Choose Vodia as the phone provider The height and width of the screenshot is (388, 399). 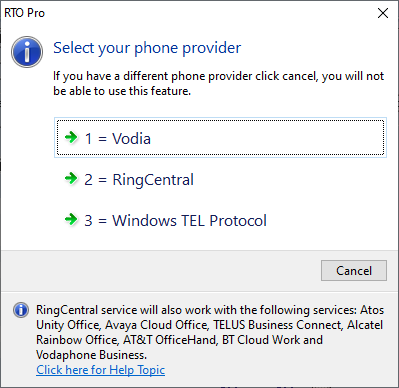(x=220, y=137)
